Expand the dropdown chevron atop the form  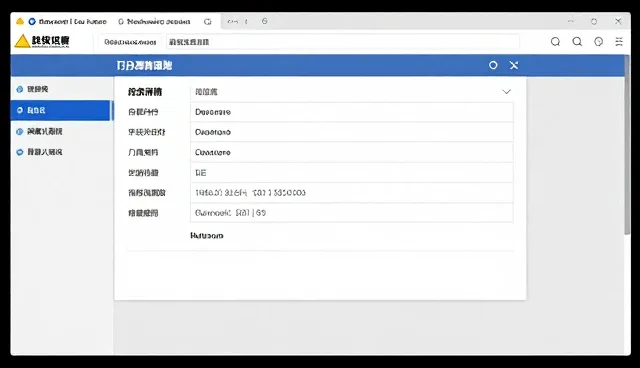pyautogui.click(x=507, y=92)
